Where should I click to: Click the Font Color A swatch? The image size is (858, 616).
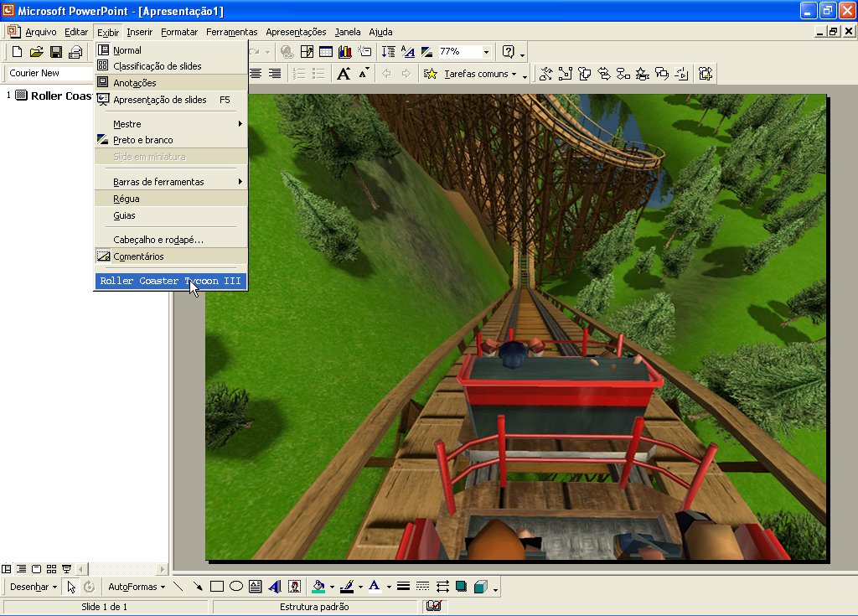coord(375,587)
